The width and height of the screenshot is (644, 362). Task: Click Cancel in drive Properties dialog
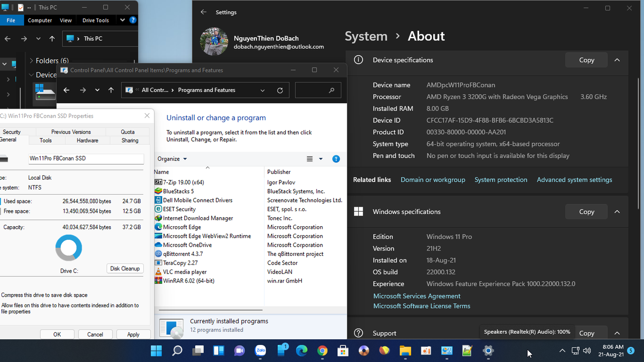pos(95,334)
